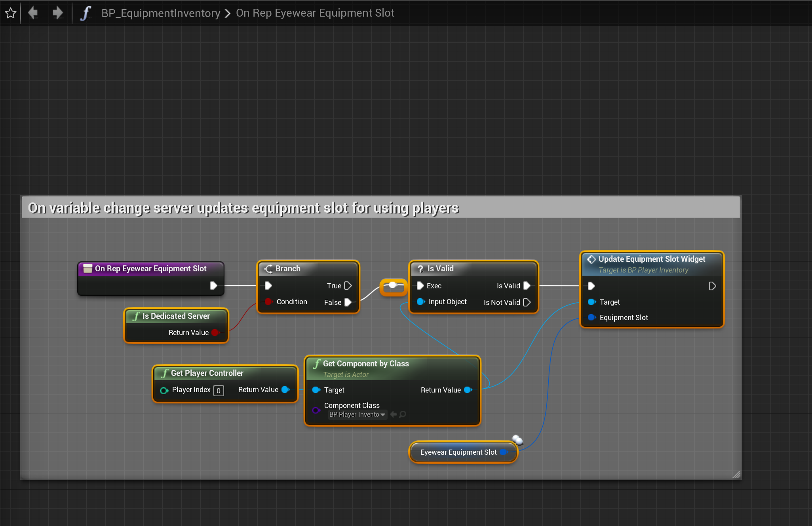This screenshot has height=526, width=812.
Task: Click the Branch Condition red pin
Action: 268,302
